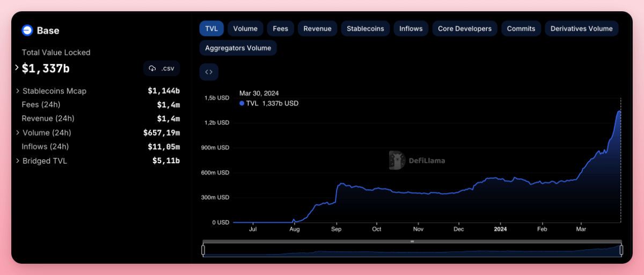Expand the Stablecoins Mcap row
Screen dimensions: 644x275
(x=18, y=91)
